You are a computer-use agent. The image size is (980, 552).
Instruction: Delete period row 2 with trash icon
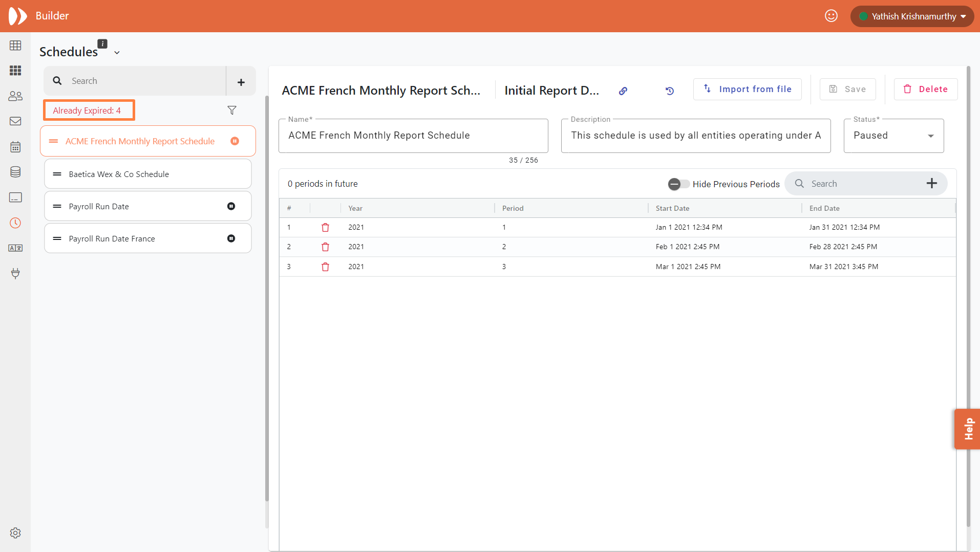click(x=325, y=247)
